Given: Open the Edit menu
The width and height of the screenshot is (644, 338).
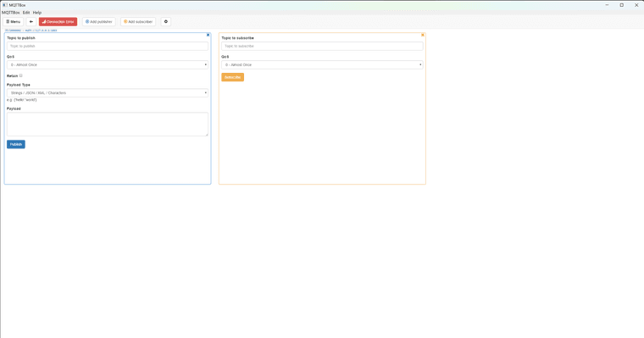Looking at the screenshot, I should 26,13.
